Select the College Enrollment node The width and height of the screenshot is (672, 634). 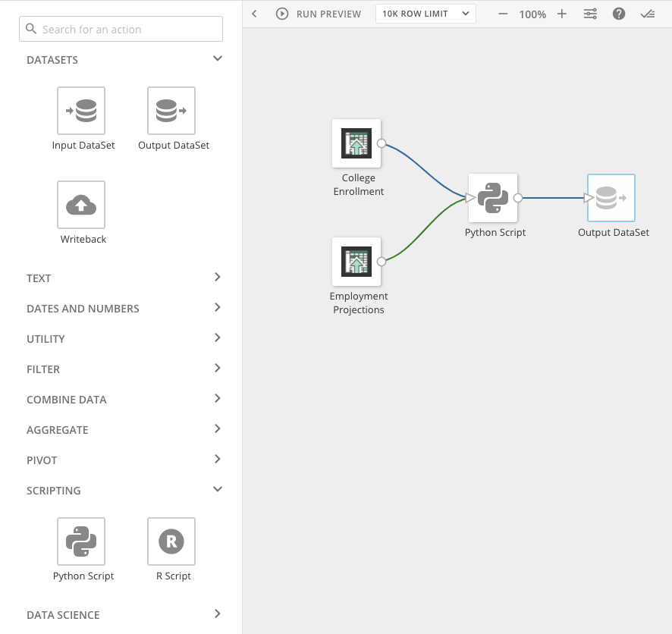pyautogui.click(x=357, y=143)
